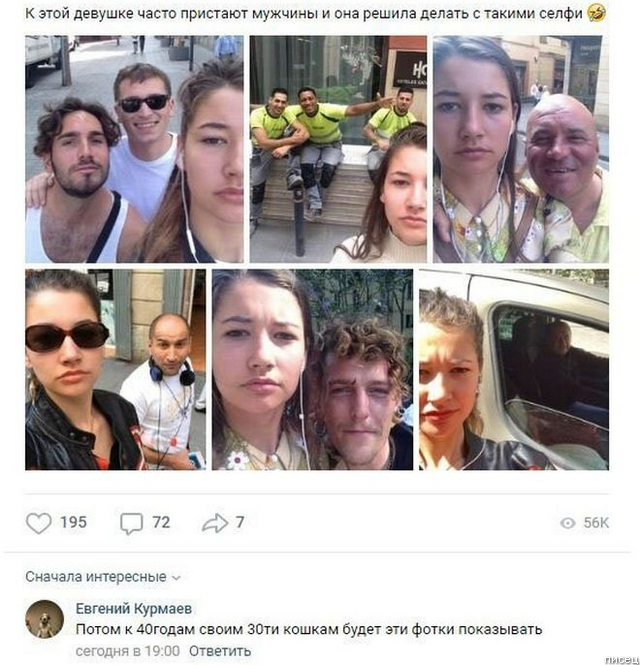Open photo with curly-haired man
The height and width of the screenshot is (665, 640).
point(313,369)
